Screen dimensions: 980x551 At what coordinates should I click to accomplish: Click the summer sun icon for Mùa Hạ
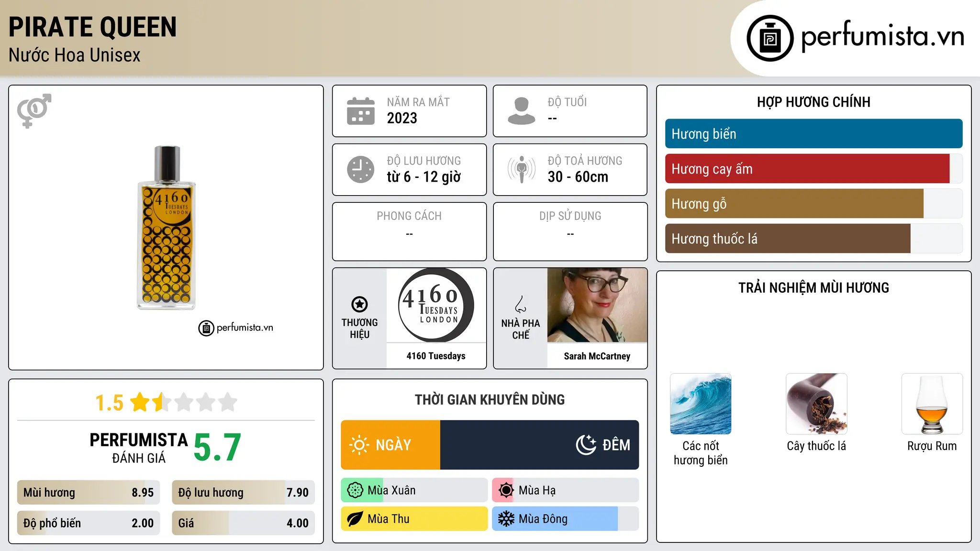coord(506,490)
